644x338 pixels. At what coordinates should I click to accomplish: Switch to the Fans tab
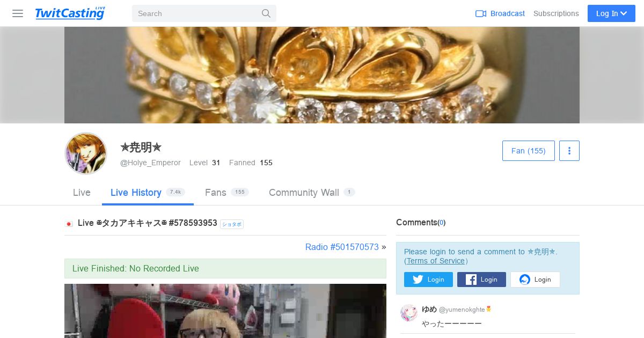pos(226,193)
